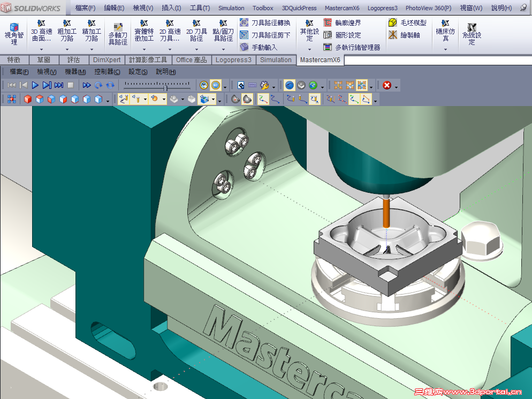Screen dimensions: 532x399
Task: Click the orange tool in the viewport
Action: tap(386, 213)
